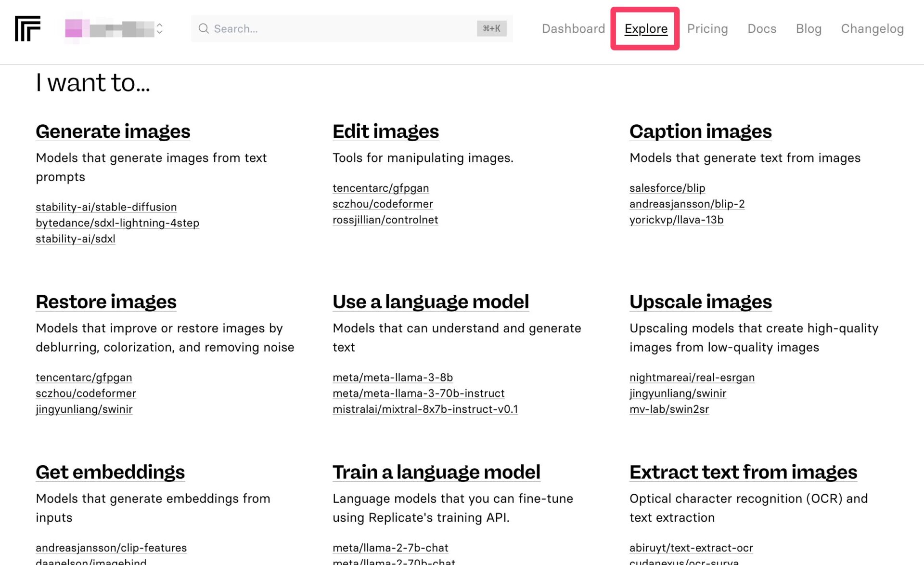Click the ⌘+K shortcut badge
The image size is (924, 565).
coord(491,28)
